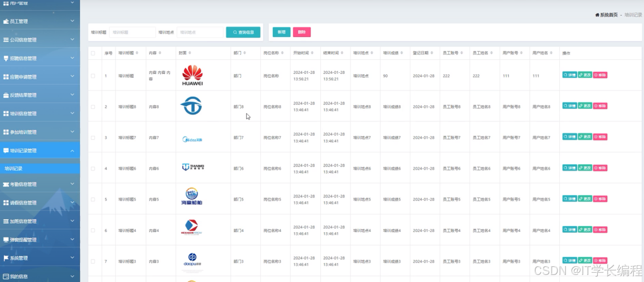Click the 查询信息 search button
This screenshot has width=644, height=282.
(x=243, y=32)
